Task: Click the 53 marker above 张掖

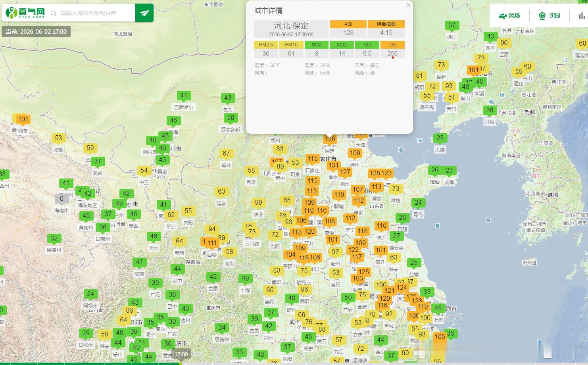Action: (59, 138)
